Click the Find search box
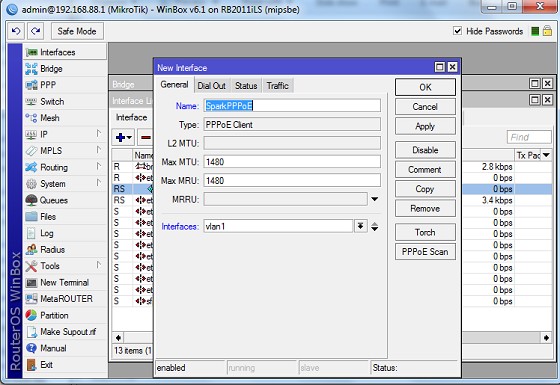 529,137
